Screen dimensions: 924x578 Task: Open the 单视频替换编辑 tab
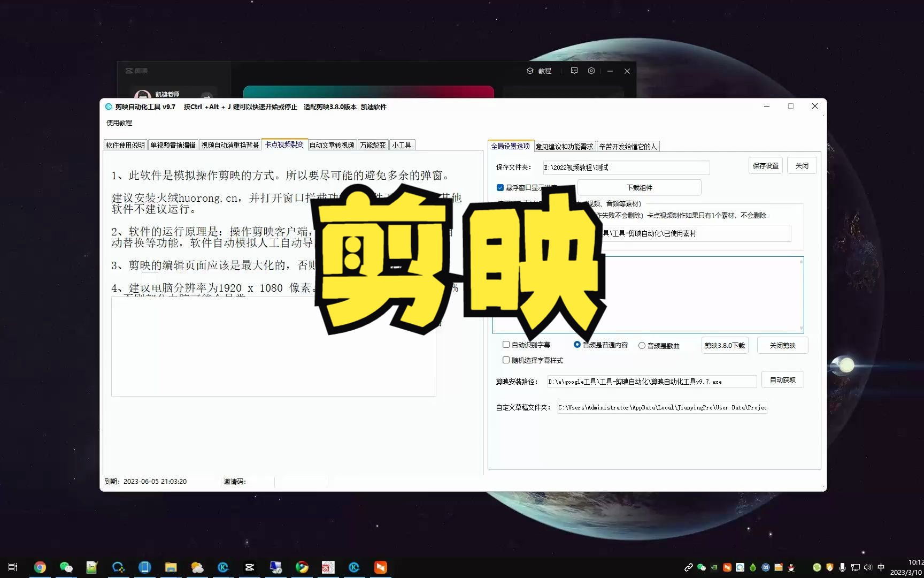tap(173, 145)
